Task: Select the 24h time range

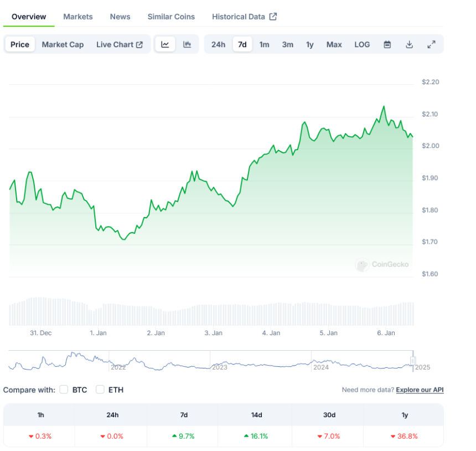Action: 218,44
